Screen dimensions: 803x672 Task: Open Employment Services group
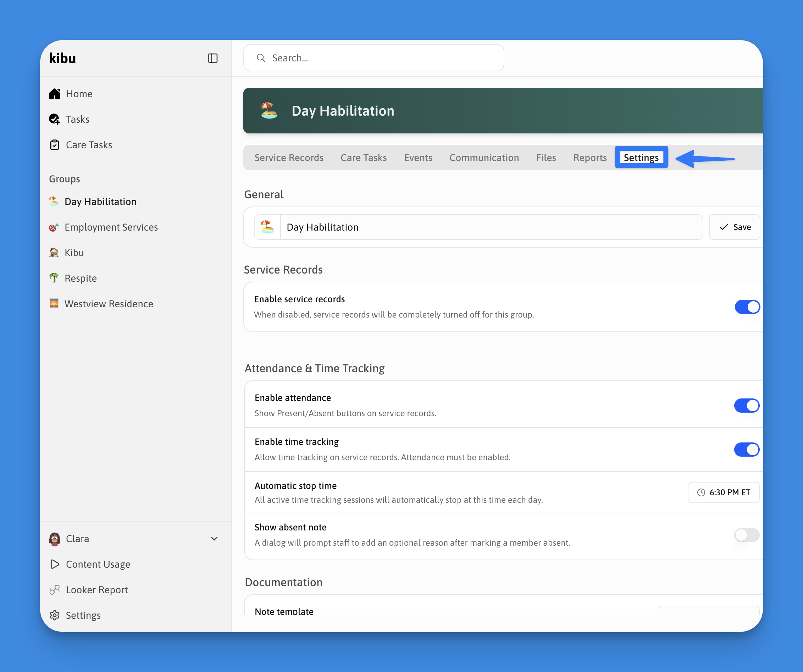111,227
